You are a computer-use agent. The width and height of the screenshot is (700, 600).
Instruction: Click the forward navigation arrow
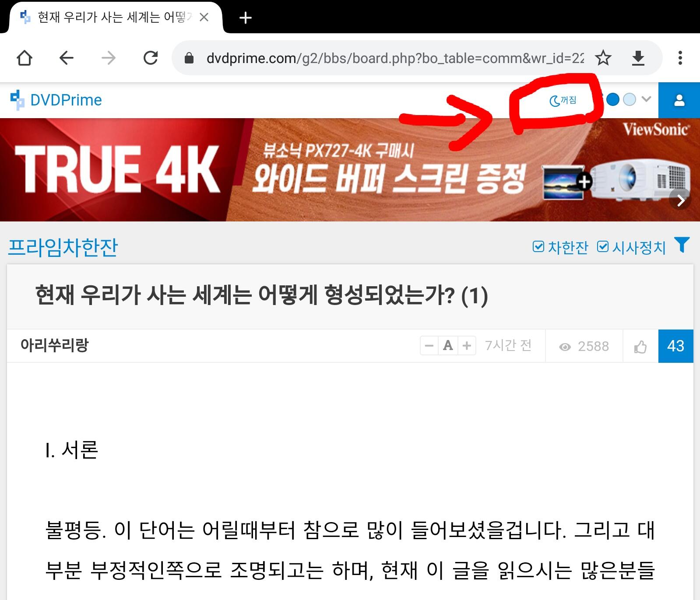pos(109,58)
